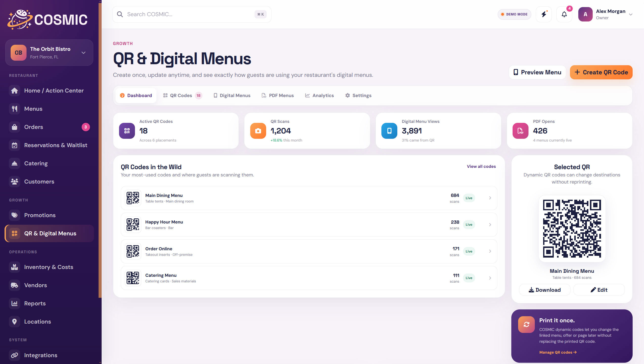Click Preview Menu button
644x364 pixels.
[x=537, y=72]
